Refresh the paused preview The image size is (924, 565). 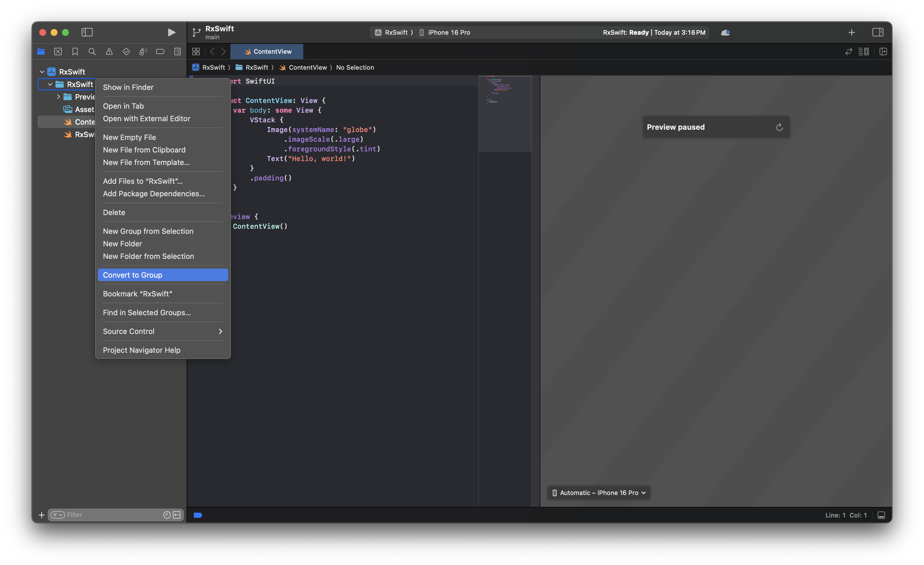[779, 127]
